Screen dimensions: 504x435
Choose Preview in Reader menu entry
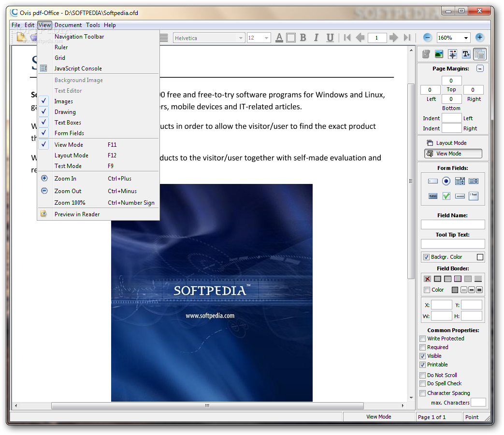click(99, 214)
